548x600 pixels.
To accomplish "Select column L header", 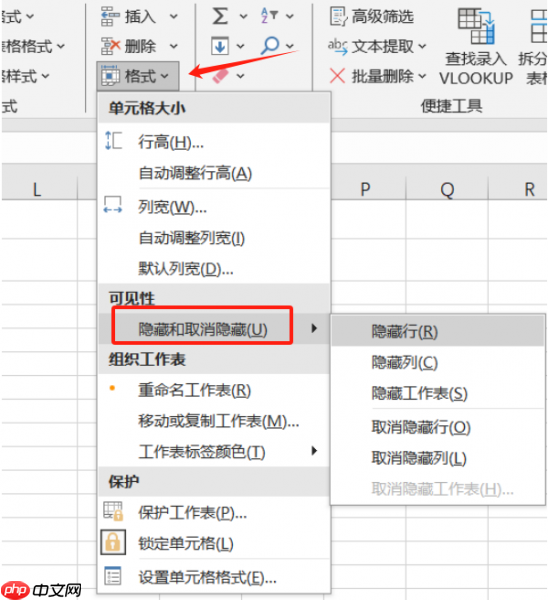I will (37, 189).
